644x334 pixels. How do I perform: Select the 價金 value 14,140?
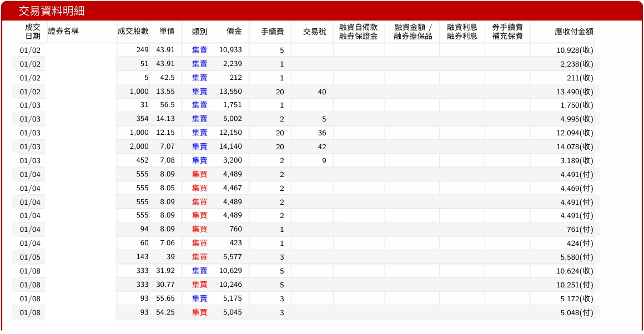point(230,146)
